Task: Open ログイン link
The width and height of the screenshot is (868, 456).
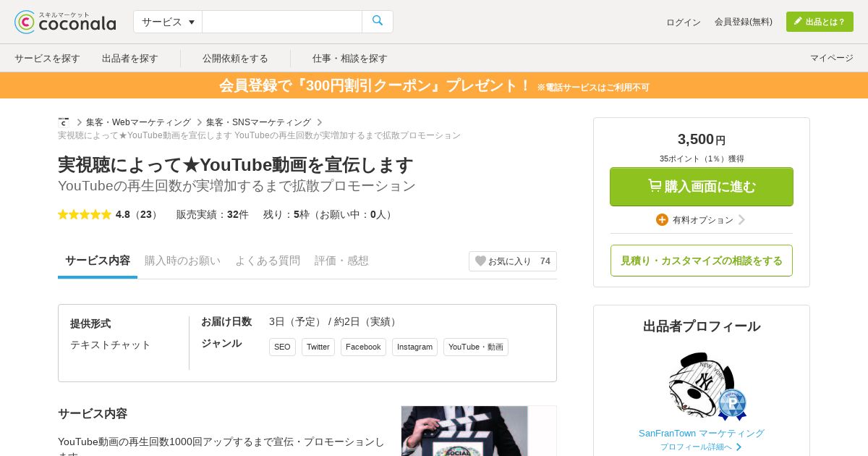Action: 684,22
